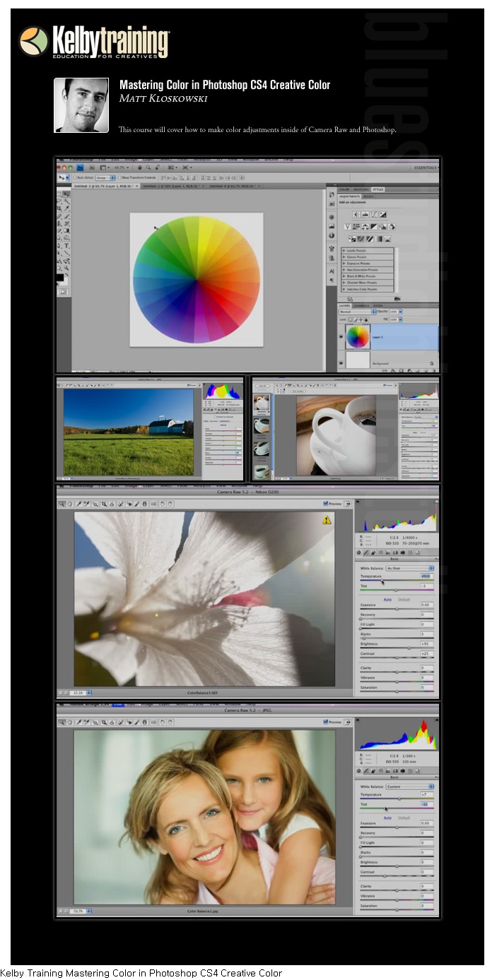Switch to the Channels tab
The width and height of the screenshot is (497, 980).
pos(361,306)
